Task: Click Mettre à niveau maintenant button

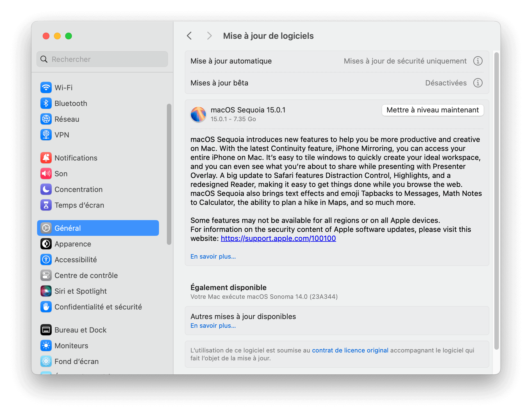Action: (433, 110)
